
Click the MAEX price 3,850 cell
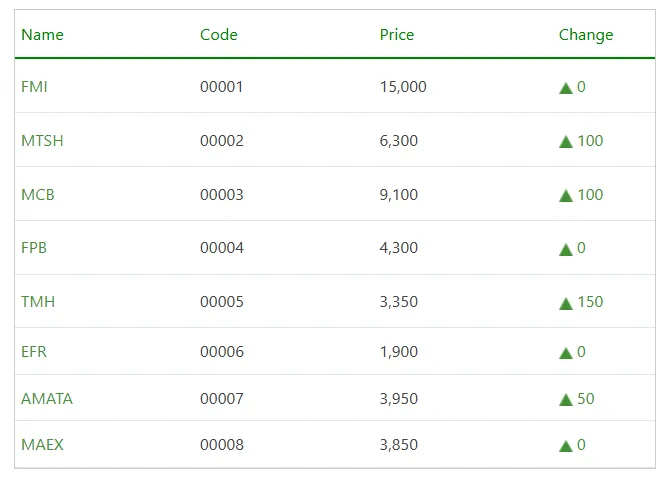point(399,445)
